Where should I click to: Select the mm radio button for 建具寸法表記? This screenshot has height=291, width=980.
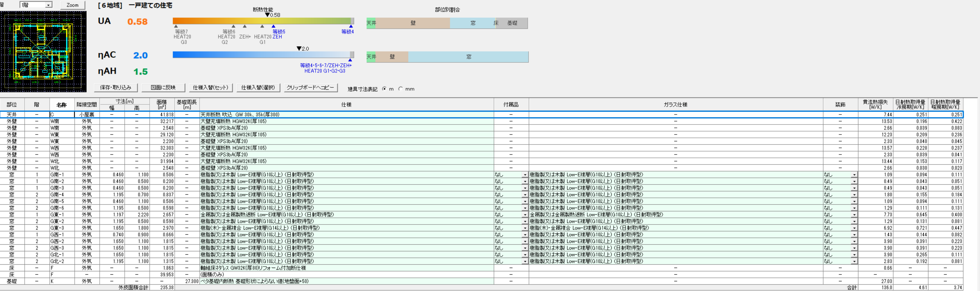[400, 89]
